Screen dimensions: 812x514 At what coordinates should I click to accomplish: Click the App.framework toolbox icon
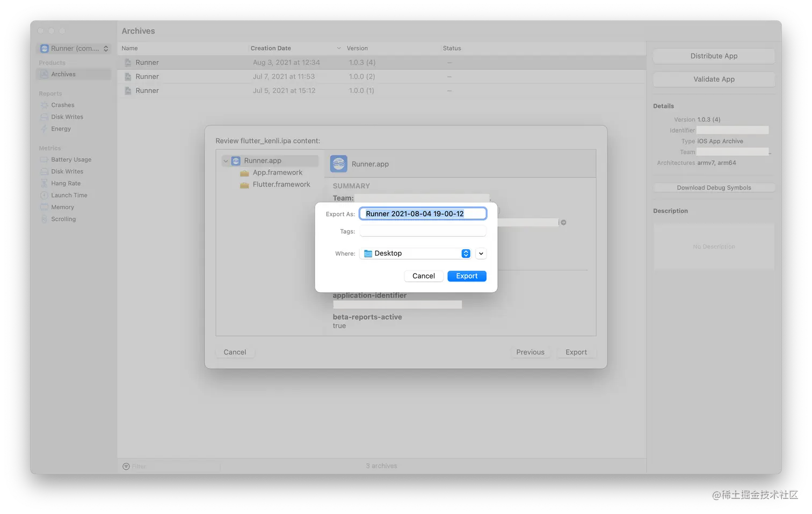(244, 173)
